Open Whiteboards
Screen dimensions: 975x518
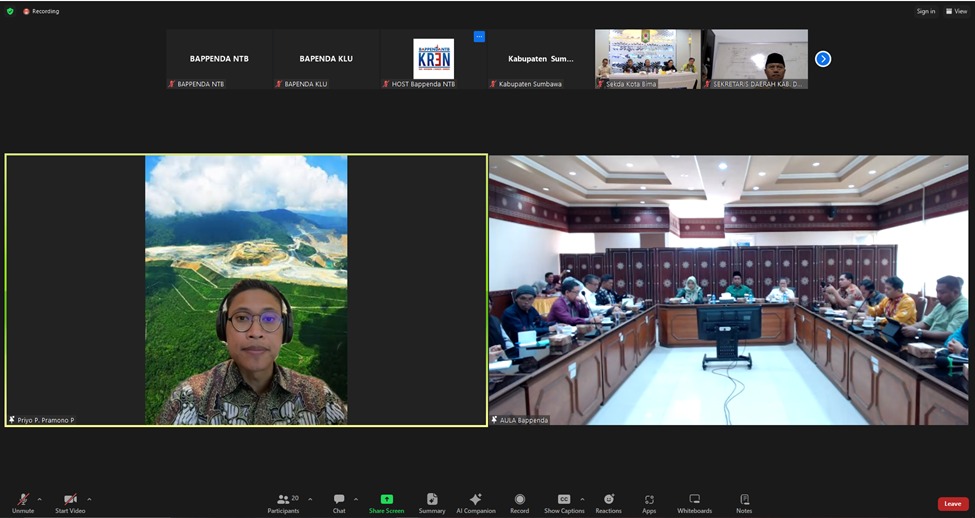694,502
